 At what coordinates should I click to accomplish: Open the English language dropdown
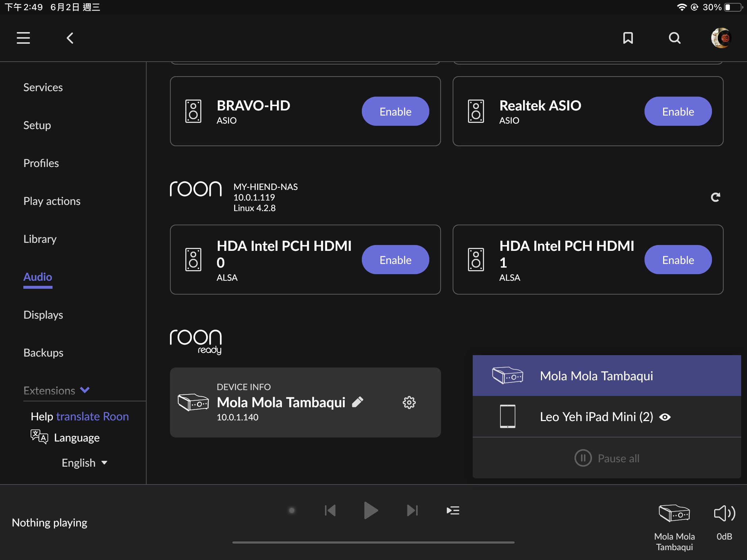click(85, 463)
